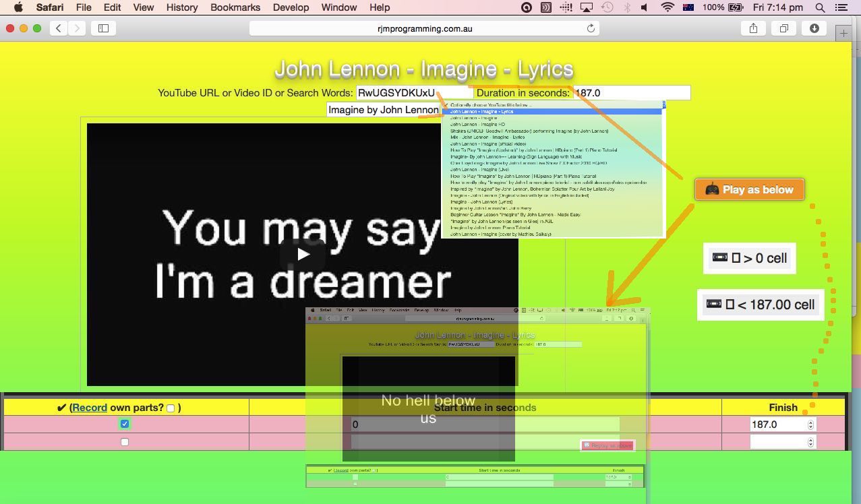Click the 'Play as below' button
The image size is (861, 504).
pos(749,189)
